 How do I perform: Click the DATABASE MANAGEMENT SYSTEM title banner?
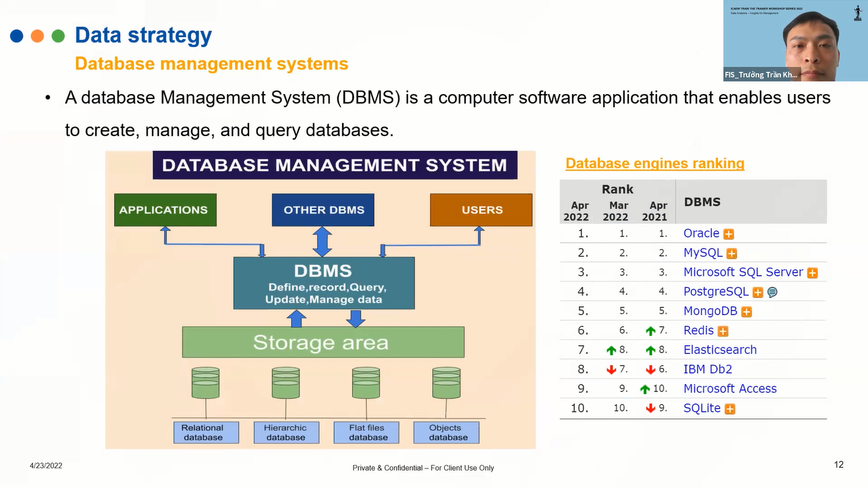[335, 165]
